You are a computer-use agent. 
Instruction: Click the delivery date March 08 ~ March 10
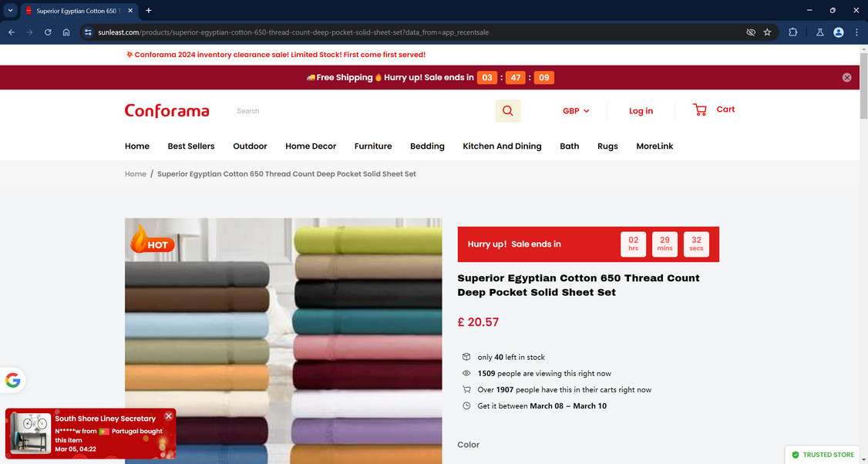pos(568,406)
